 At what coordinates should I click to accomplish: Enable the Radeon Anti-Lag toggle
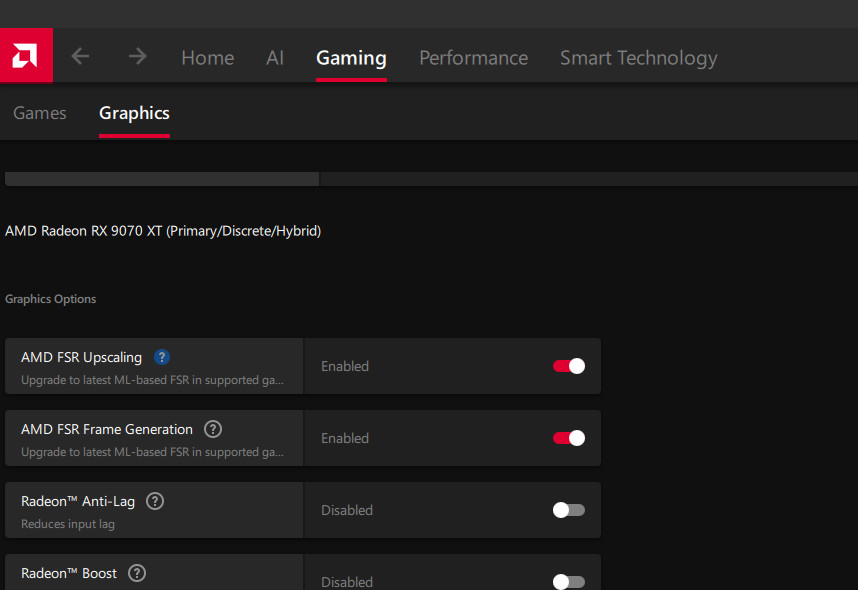[568, 510]
